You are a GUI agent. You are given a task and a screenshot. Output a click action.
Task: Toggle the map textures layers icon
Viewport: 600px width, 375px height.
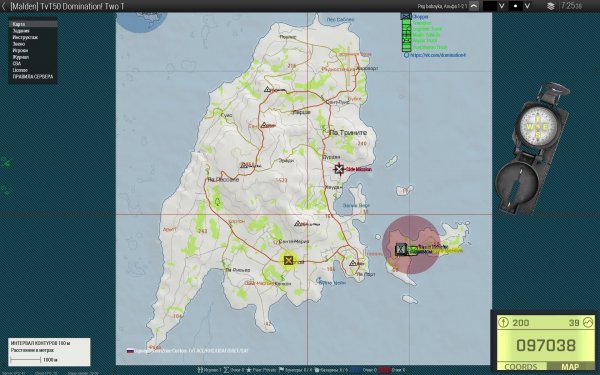tap(550, 6)
